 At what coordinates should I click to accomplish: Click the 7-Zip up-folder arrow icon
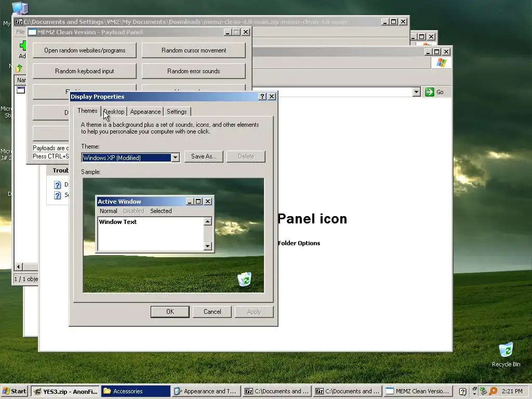pyautogui.click(x=19, y=68)
